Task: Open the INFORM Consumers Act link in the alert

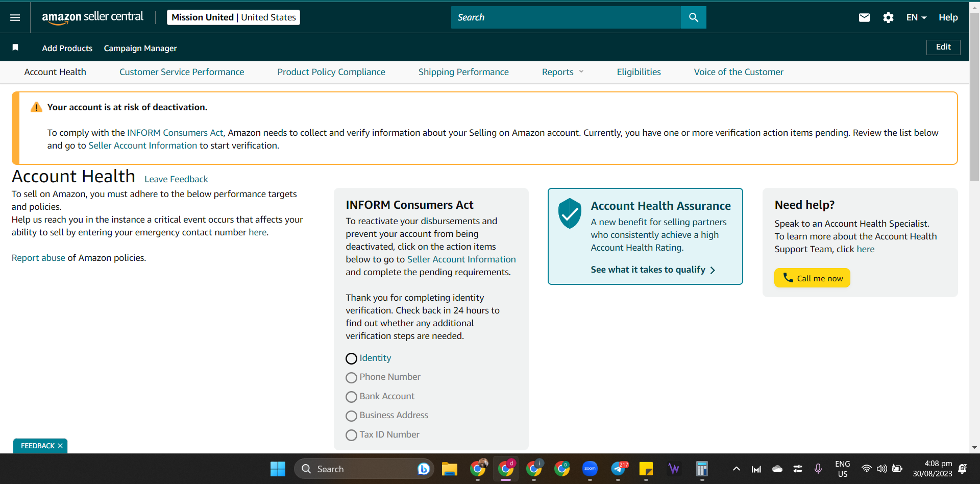Action: pyautogui.click(x=175, y=133)
